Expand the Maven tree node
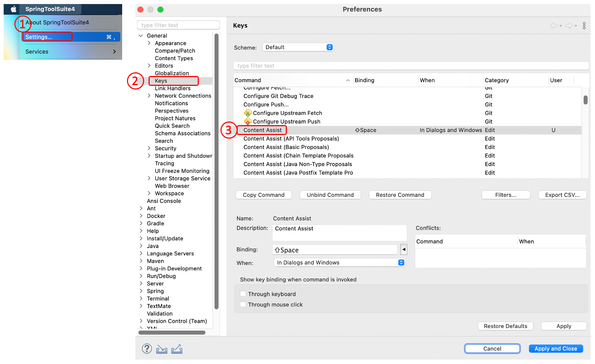The image size is (595, 364). point(141,261)
